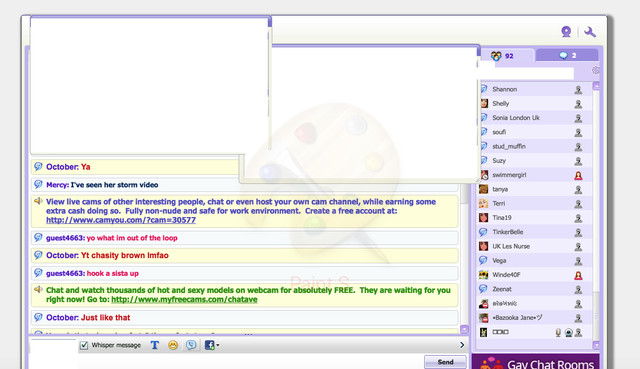The width and height of the screenshot is (640, 369).
Task: Click the red female profile icon for Winde40F
Action: click(x=578, y=276)
